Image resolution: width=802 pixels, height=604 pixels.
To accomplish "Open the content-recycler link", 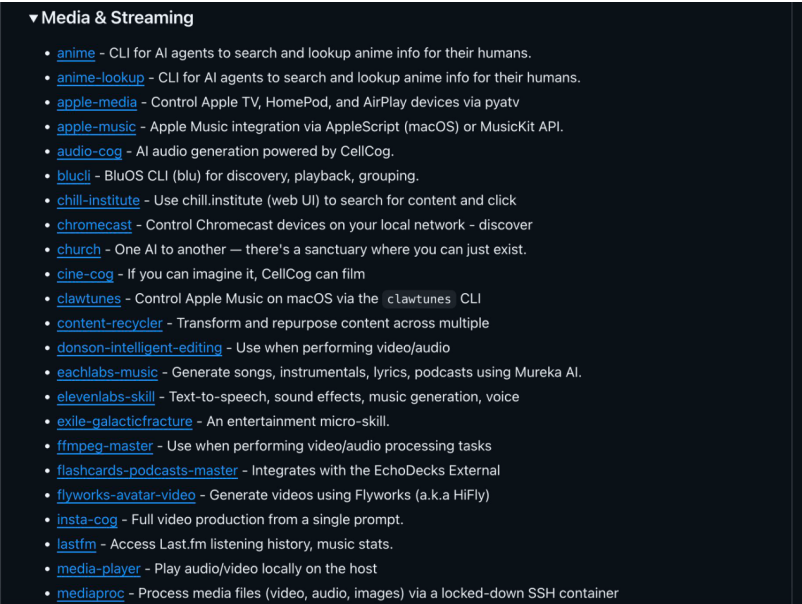I will click(x=109, y=323).
